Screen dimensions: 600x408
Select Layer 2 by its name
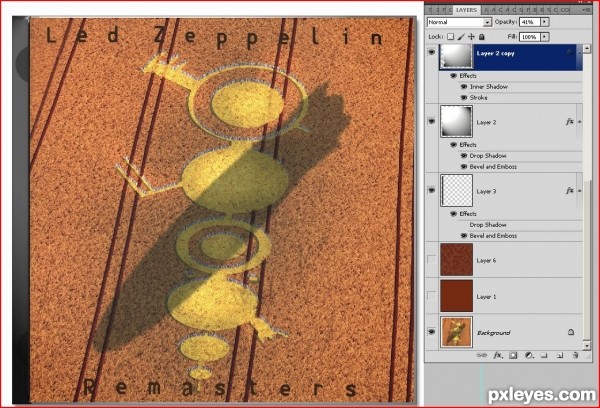[x=486, y=122]
